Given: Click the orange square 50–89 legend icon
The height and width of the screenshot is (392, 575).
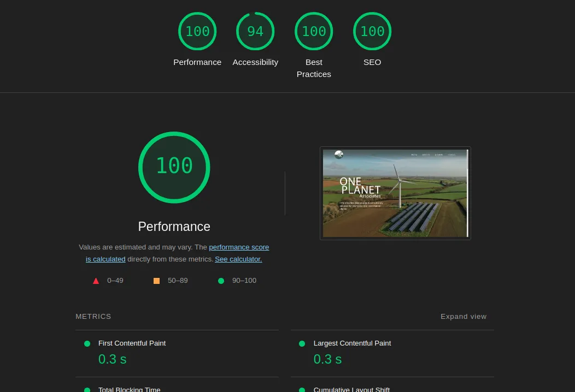Looking at the screenshot, I should pos(157,281).
